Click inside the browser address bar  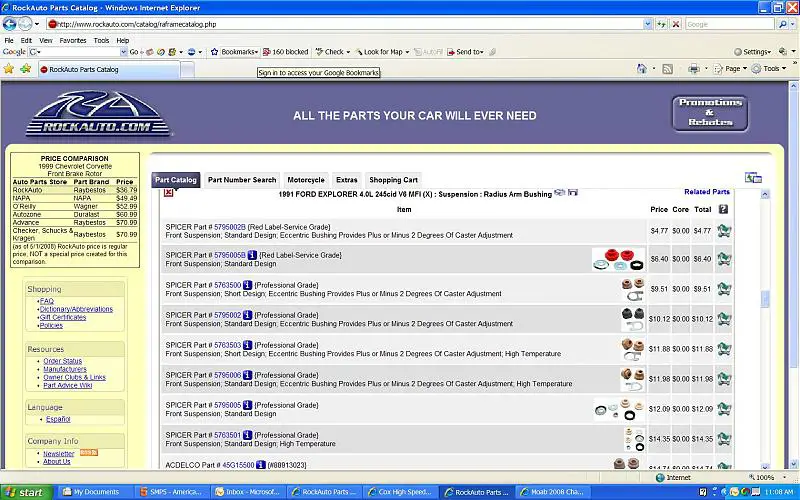point(342,24)
